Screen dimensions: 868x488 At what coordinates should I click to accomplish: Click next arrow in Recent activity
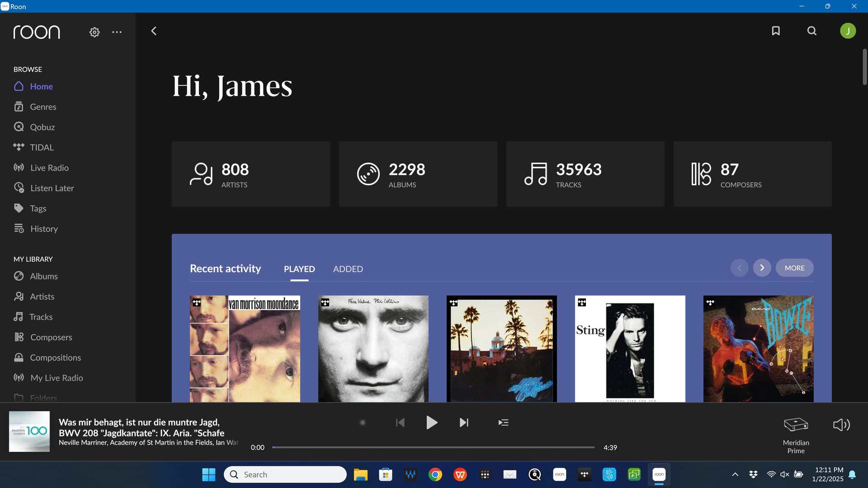click(762, 268)
